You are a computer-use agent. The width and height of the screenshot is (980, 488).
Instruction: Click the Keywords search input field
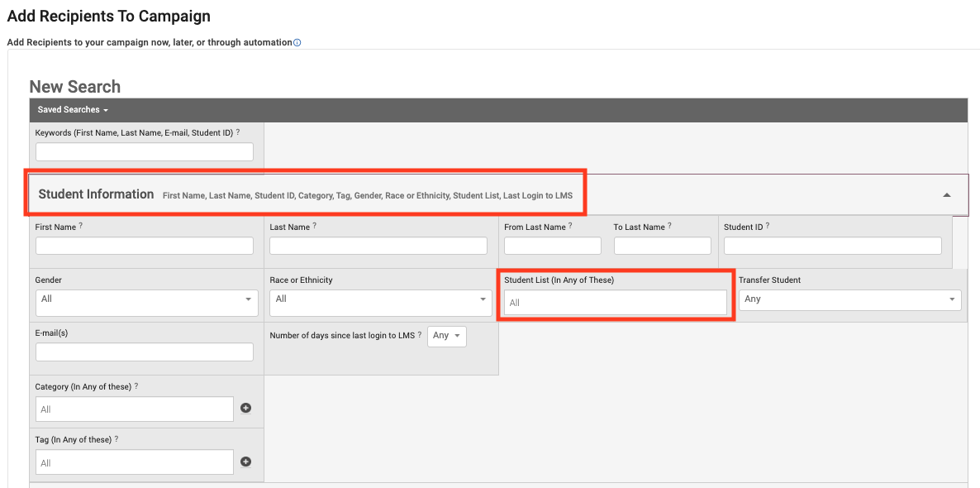tap(145, 152)
